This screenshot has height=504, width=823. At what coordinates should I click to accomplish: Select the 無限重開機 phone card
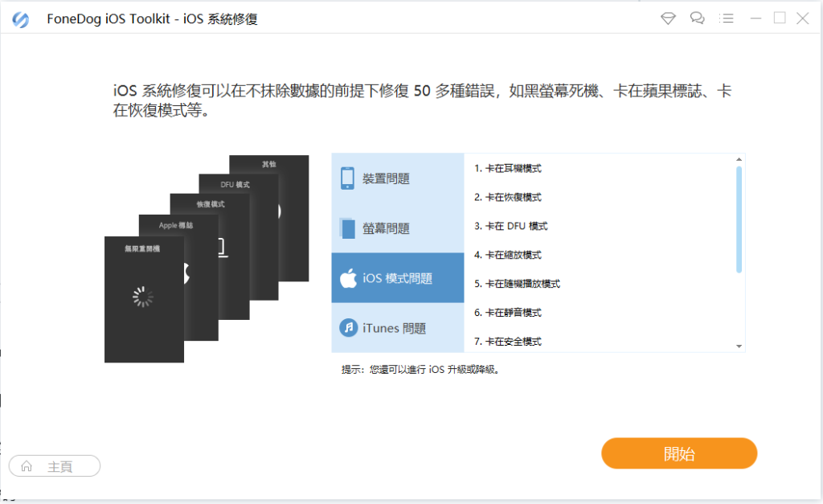[x=144, y=299]
